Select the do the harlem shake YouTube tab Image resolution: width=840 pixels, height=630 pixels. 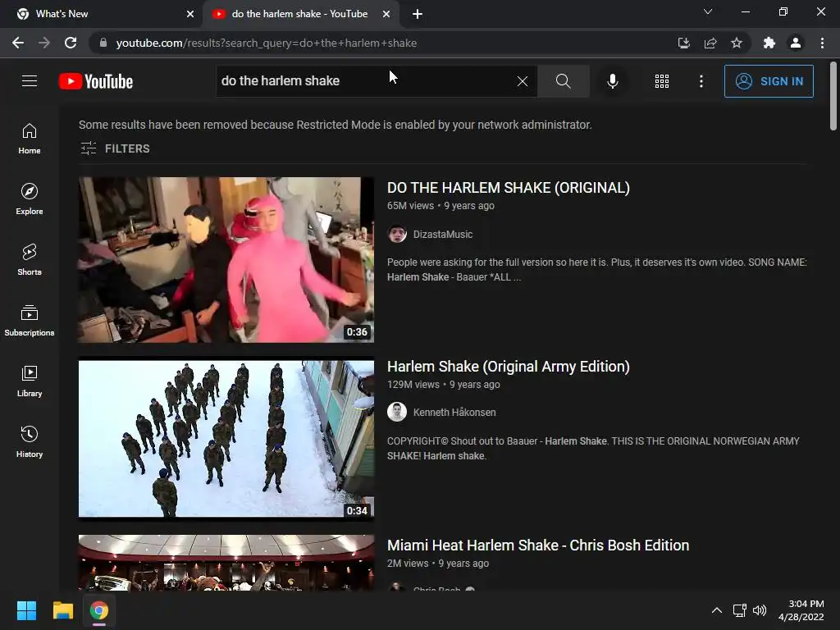[x=299, y=14]
